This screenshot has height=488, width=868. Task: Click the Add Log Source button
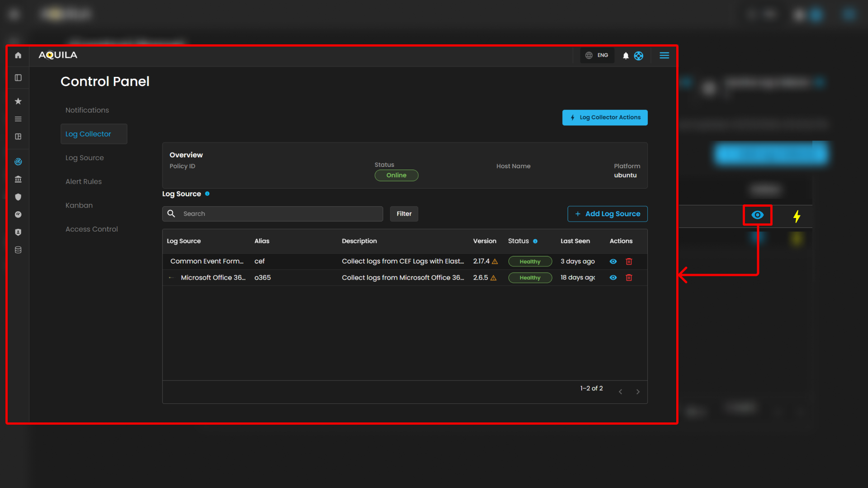tap(607, 214)
